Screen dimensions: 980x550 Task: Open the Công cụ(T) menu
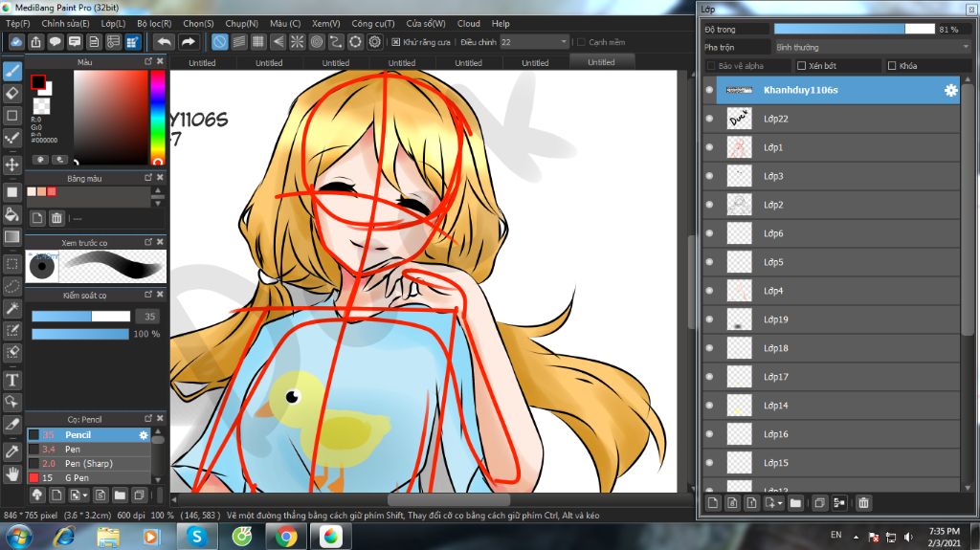click(372, 24)
